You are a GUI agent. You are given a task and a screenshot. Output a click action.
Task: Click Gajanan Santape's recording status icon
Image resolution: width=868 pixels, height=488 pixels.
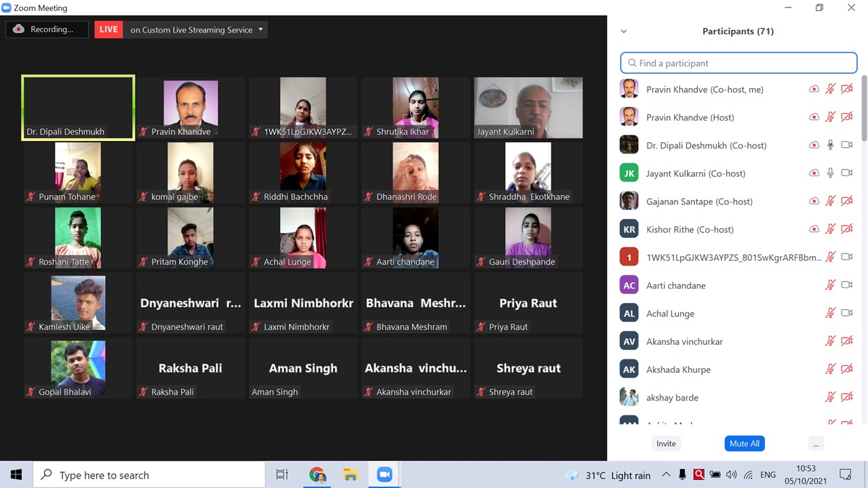pyautogui.click(x=814, y=201)
